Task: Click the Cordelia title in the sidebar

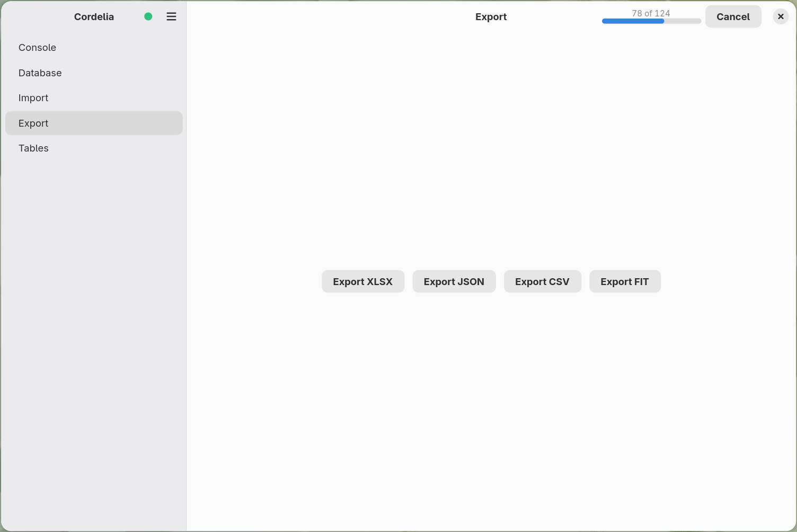Action: click(x=94, y=16)
